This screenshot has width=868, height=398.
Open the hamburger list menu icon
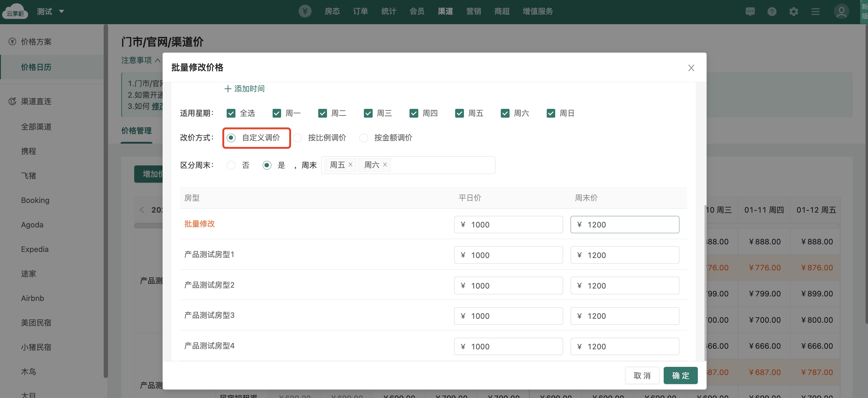[815, 12]
